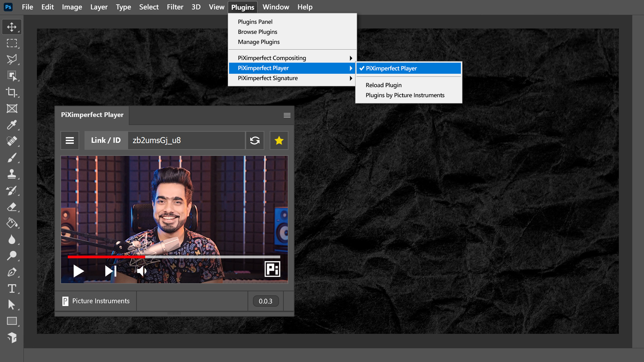Viewport: 644px width, 362px height.
Task: Select the Rectangular Marquee tool
Action: [12, 43]
